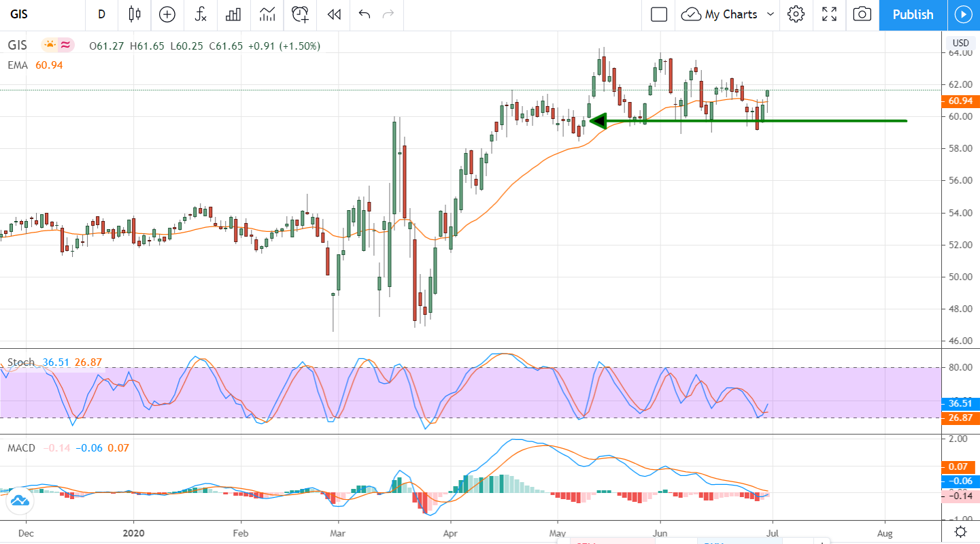Select the MACD indicator legend label
Viewport: 980px width, 544px height.
(x=22, y=448)
